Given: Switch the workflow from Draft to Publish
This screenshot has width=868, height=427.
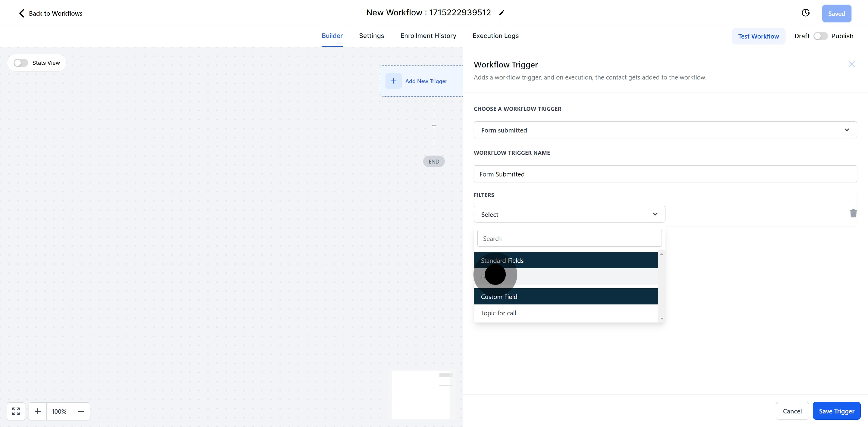Looking at the screenshot, I should tap(820, 36).
